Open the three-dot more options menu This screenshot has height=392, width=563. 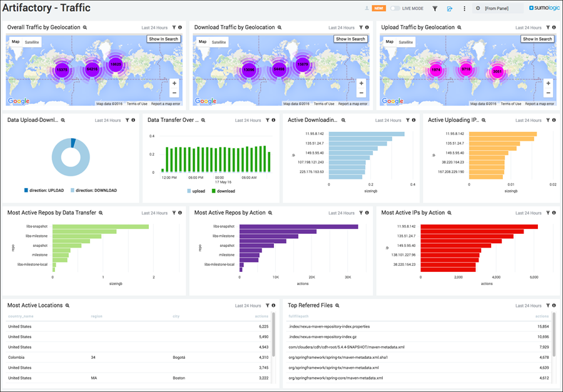[464, 9]
